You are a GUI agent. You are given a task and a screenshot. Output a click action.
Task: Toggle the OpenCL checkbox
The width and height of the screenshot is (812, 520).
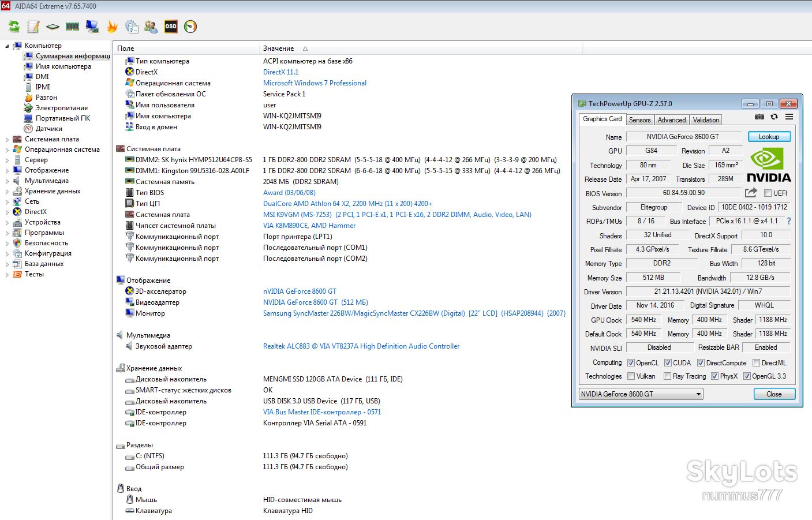click(x=631, y=363)
